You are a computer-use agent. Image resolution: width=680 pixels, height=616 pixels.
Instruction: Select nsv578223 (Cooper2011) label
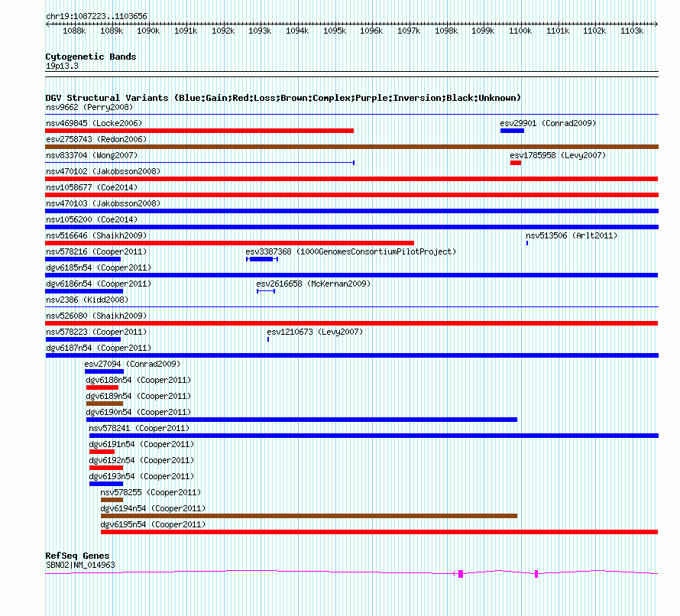96,332
